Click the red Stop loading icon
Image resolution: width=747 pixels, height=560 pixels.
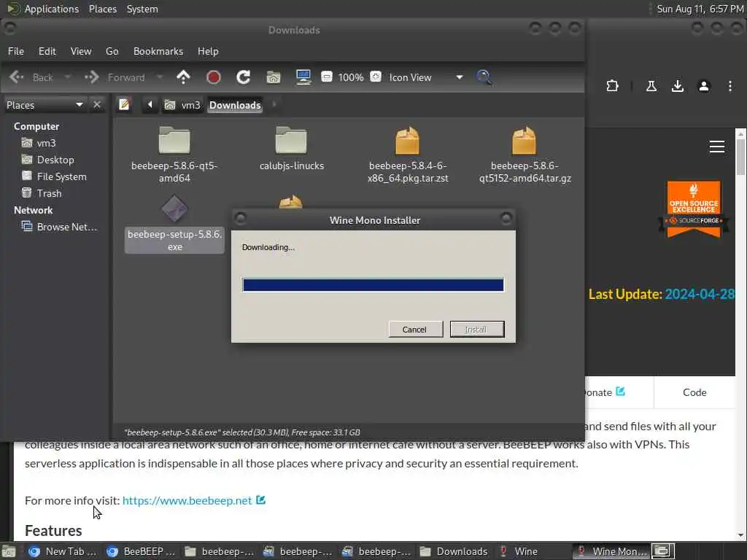(x=214, y=77)
